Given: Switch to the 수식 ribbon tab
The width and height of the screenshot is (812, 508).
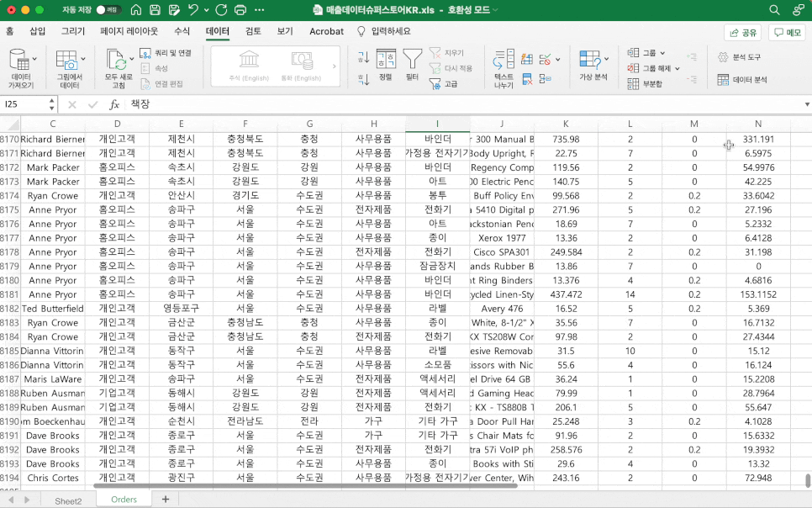Looking at the screenshot, I should coord(181,31).
